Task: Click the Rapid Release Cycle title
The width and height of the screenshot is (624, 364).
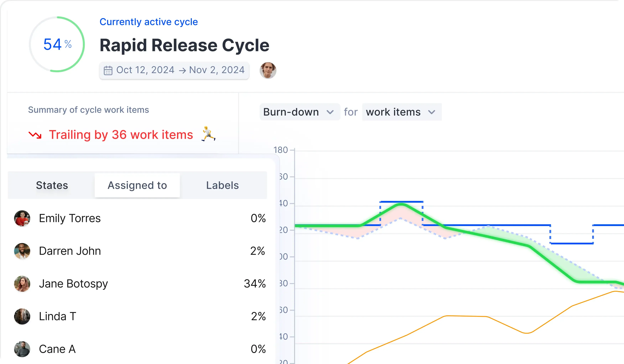Action: tap(184, 45)
